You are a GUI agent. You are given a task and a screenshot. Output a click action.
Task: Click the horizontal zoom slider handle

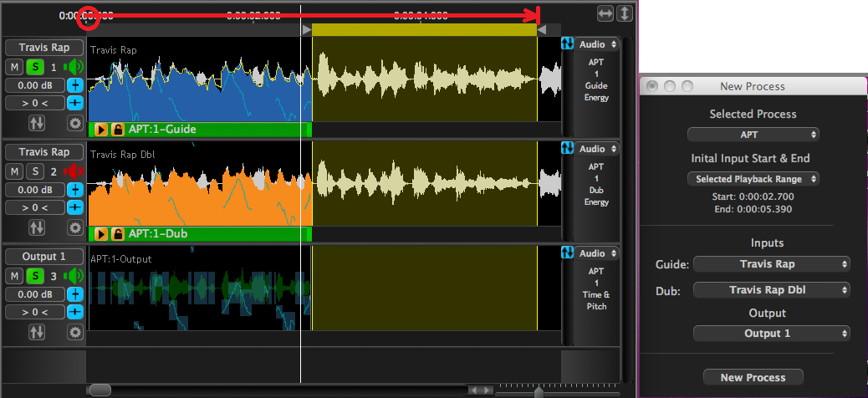[x=539, y=390]
